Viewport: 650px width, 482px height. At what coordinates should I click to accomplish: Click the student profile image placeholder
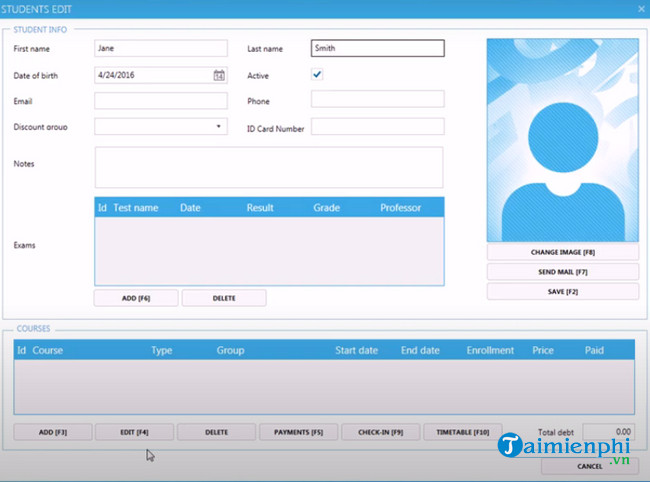pos(562,140)
